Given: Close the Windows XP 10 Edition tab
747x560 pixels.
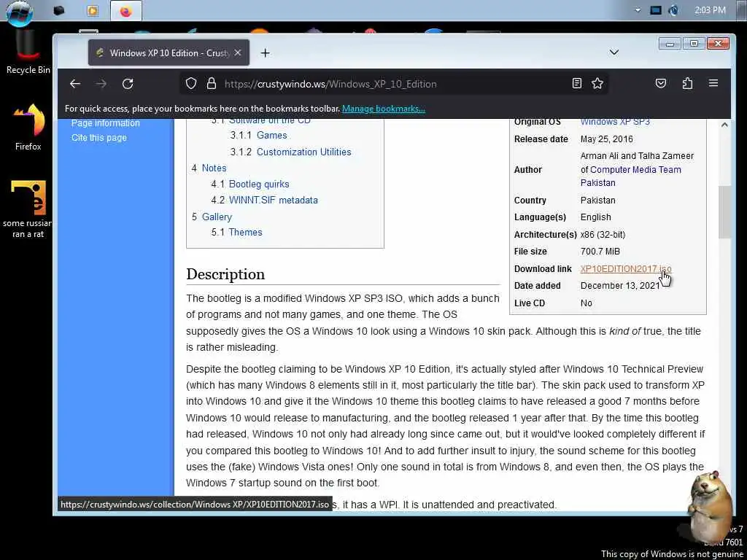Looking at the screenshot, I should (x=238, y=52).
